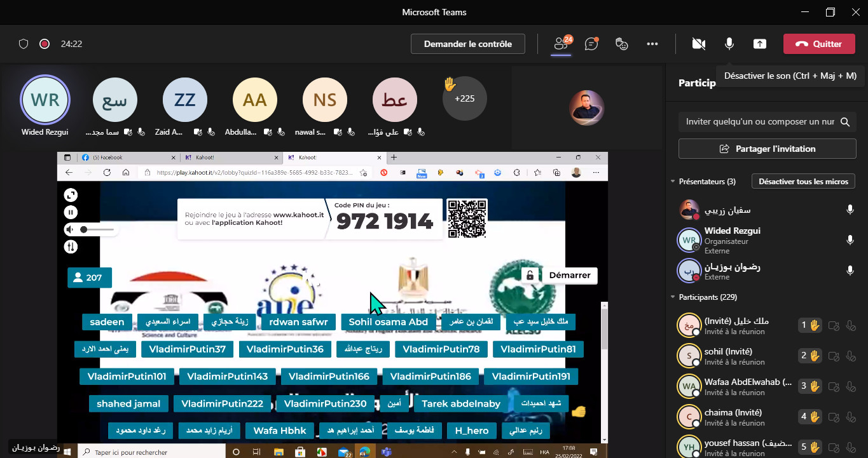
Task: Click the VladimirPutin37 player nickname
Action: (x=187, y=349)
